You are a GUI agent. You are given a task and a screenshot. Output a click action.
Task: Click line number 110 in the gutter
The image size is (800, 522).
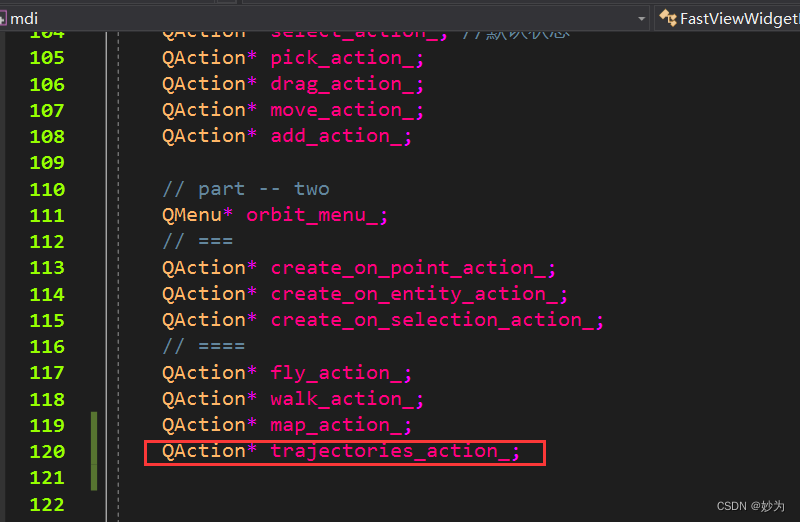click(47, 190)
